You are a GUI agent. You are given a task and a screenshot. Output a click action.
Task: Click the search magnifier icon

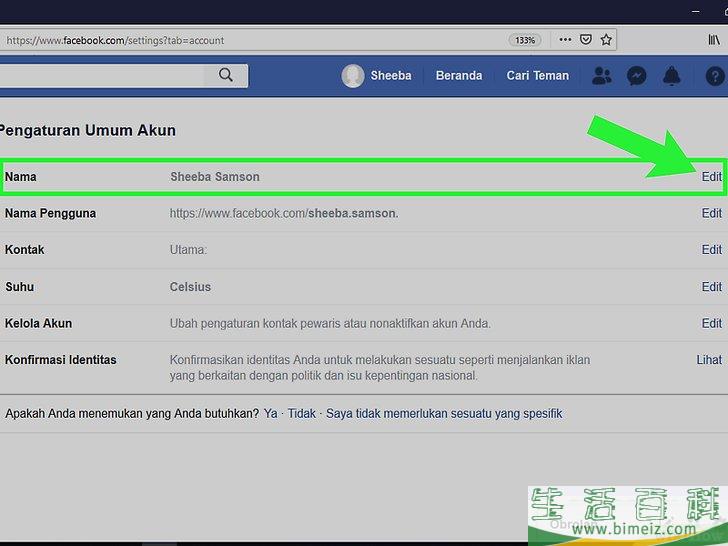click(226, 75)
